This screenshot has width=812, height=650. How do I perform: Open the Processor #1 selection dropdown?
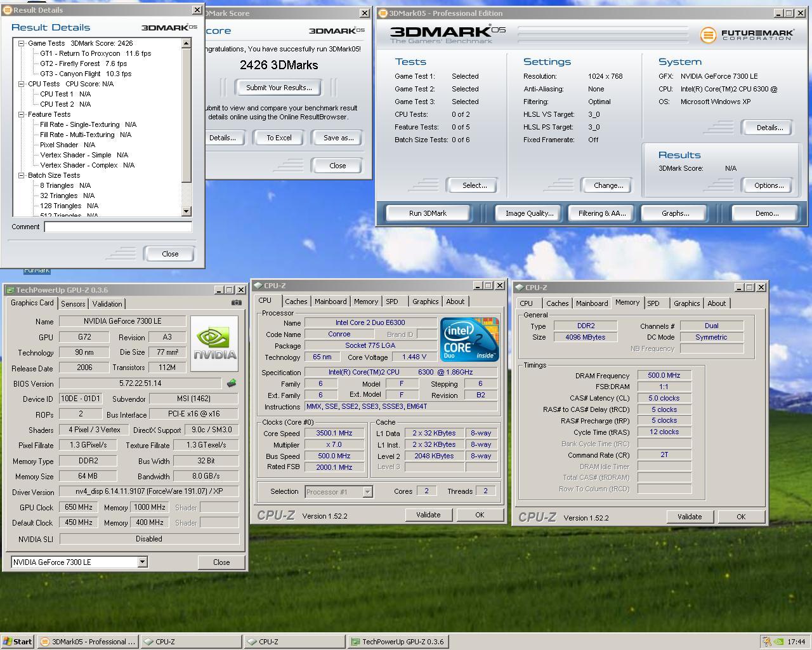click(367, 491)
